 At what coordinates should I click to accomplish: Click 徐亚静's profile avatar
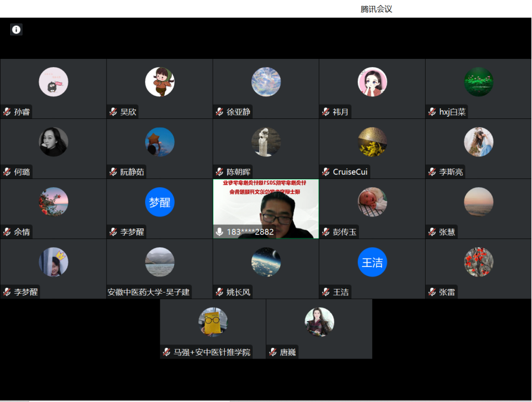[x=266, y=82]
